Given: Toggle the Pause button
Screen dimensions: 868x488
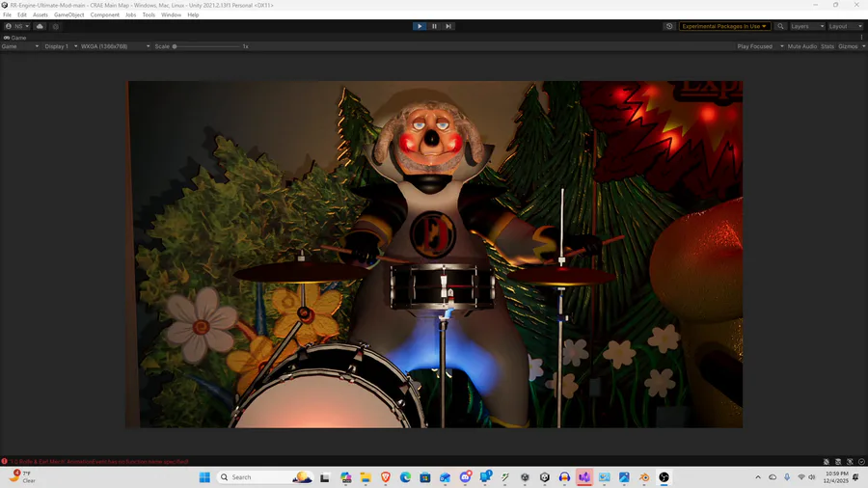Looking at the screenshot, I should coord(435,26).
